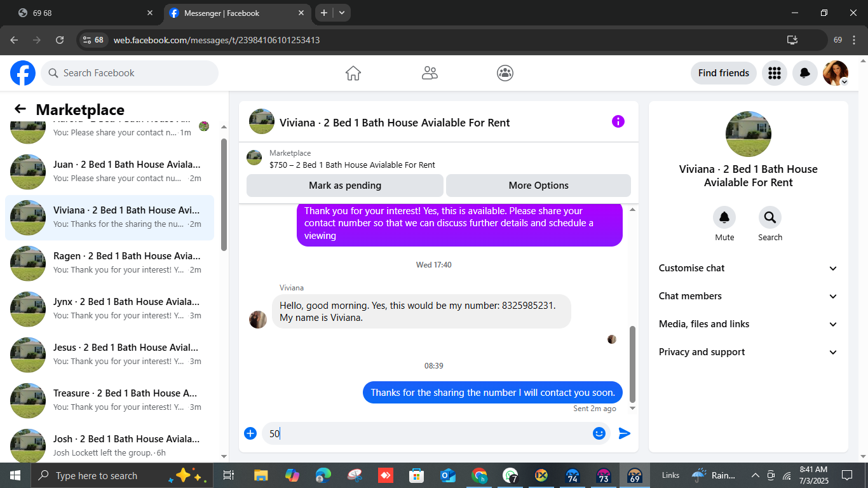This screenshot has width=868, height=488.
Task: Expand the Chat members section
Action: tap(749, 296)
